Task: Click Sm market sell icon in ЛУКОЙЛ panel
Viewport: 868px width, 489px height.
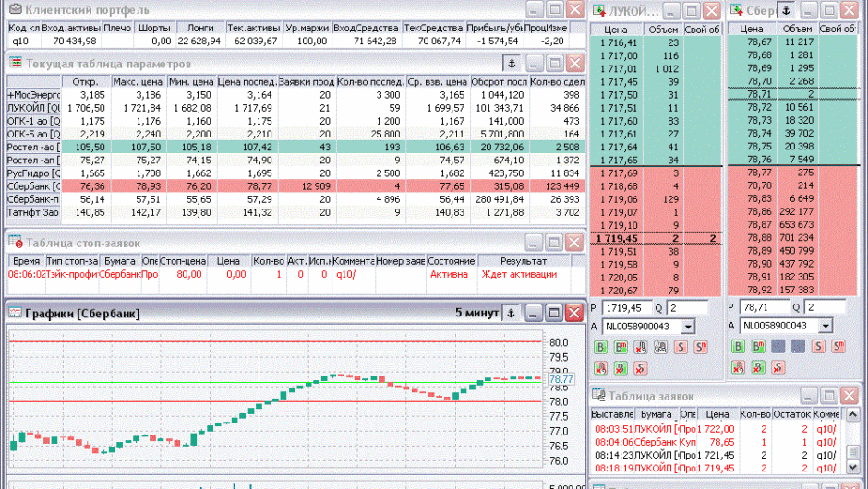Action: click(699, 347)
